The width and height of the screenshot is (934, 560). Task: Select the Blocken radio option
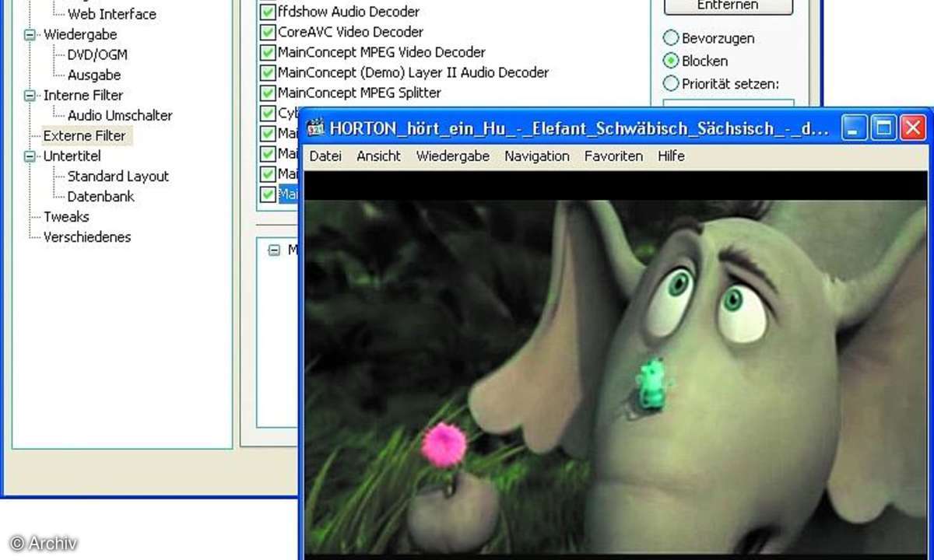pos(670,61)
